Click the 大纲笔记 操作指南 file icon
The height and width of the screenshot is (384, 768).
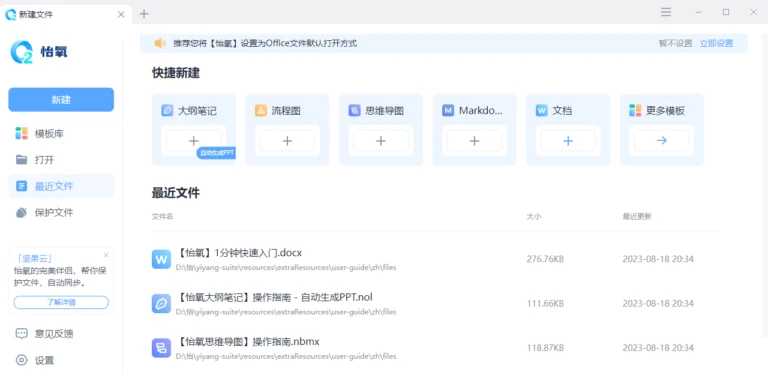pos(161,304)
